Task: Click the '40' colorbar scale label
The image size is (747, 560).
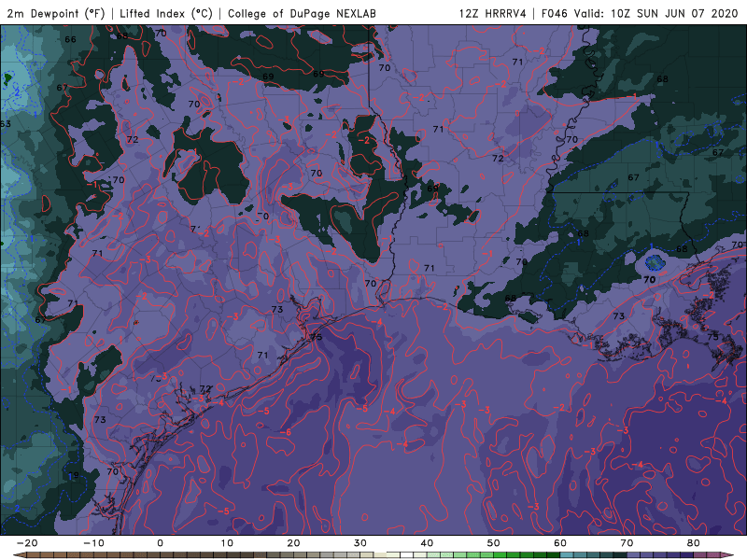Action: [x=427, y=543]
